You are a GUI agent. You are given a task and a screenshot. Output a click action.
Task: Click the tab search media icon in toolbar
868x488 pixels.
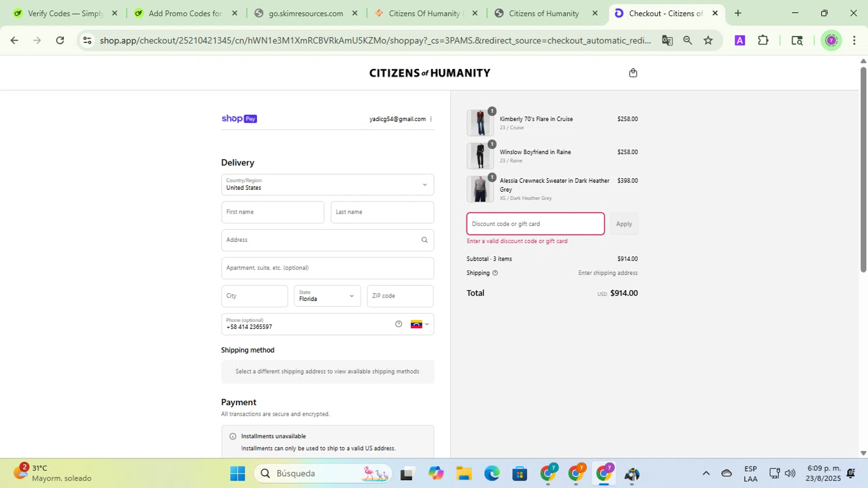tap(797, 41)
